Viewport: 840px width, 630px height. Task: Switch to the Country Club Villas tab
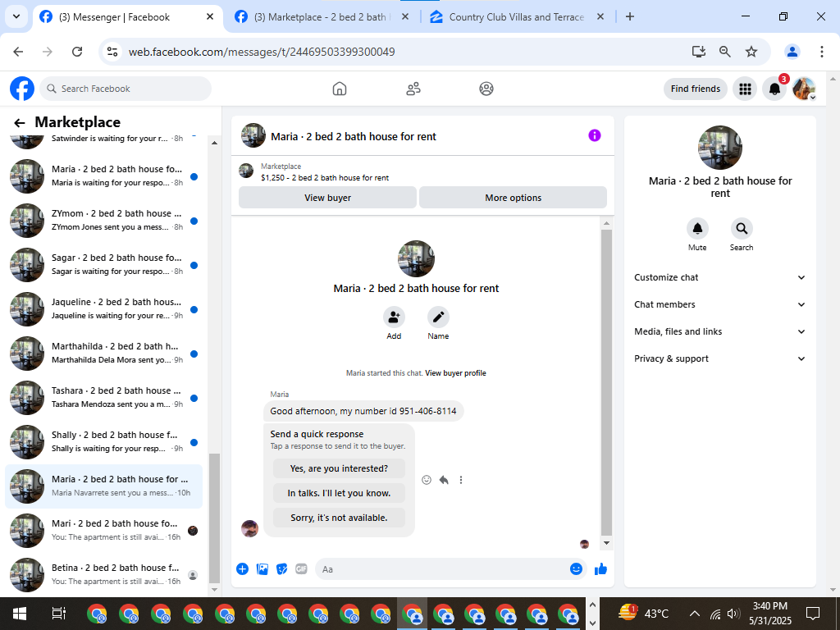point(517,17)
